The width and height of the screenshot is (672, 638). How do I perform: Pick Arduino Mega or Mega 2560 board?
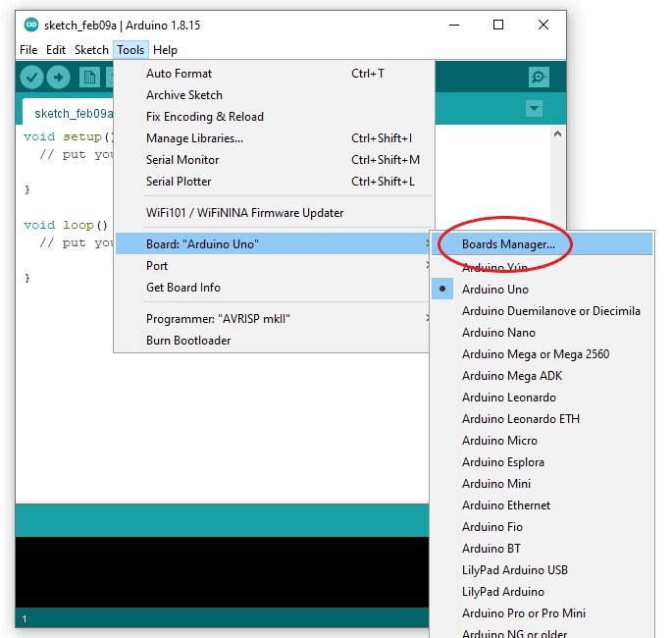tap(535, 354)
